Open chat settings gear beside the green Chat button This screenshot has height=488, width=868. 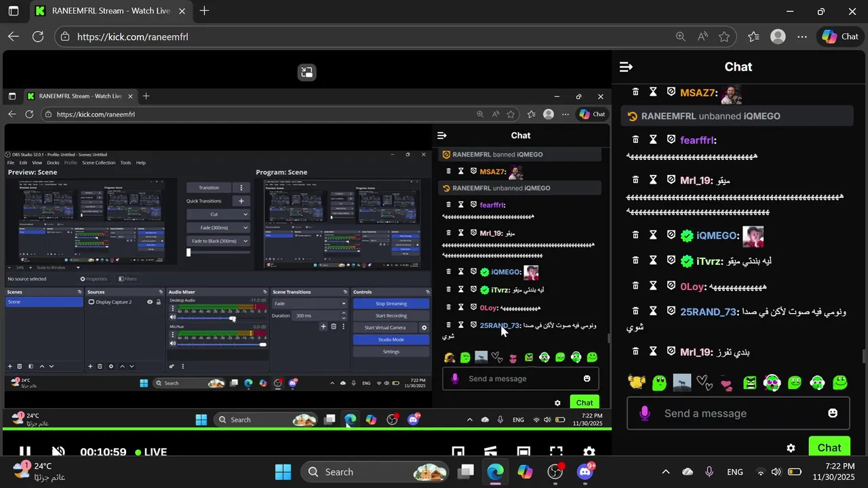[791, 448]
